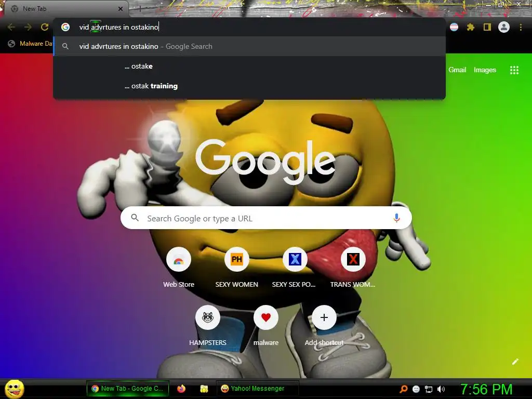Switch to the New Tab - Google Chrome taskbar button
Viewport: 532px width, 399px height.
[128, 389]
